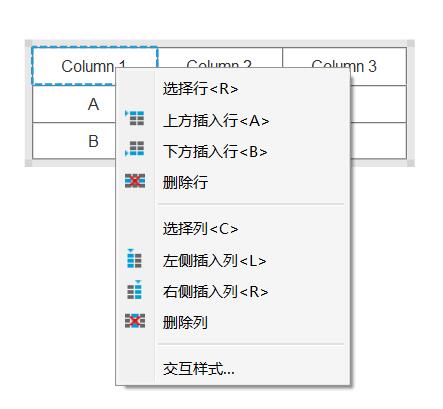Choose 选择行<R> from context menu
This screenshot has height=409, width=443.
tap(233, 89)
